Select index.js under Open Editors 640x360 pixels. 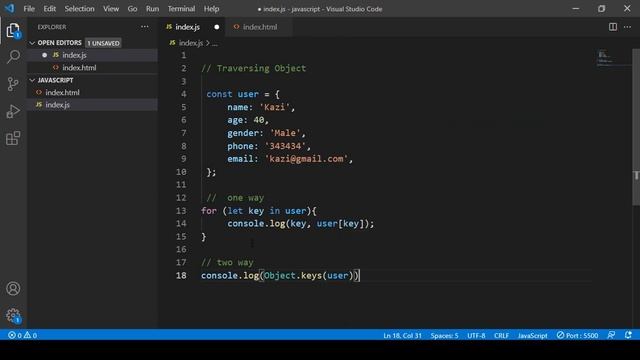tap(92, 55)
